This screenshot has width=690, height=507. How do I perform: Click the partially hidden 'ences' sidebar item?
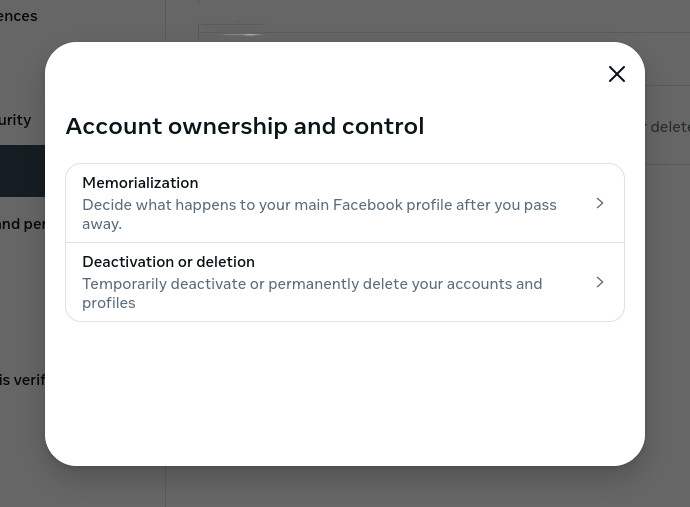point(18,16)
